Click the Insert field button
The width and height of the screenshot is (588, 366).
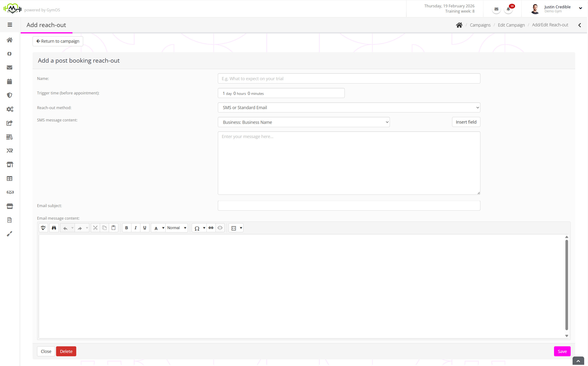tap(466, 122)
